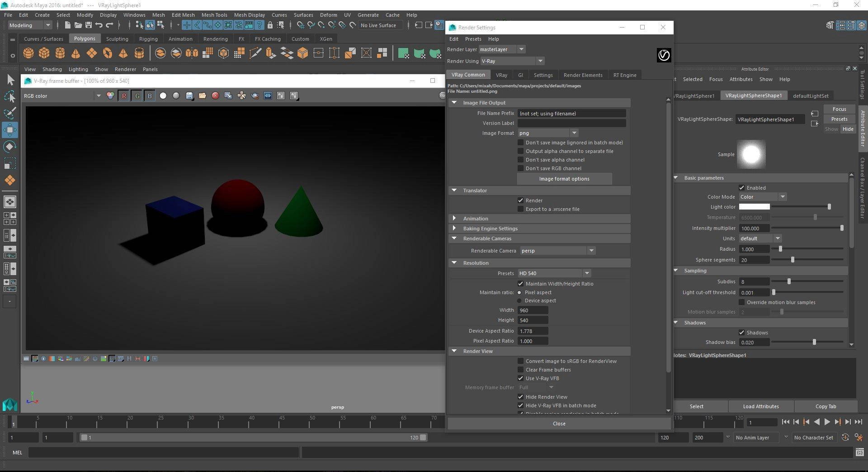Create a polygon cylinder from the shelf
868x472 pixels.
click(x=60, y=53)
